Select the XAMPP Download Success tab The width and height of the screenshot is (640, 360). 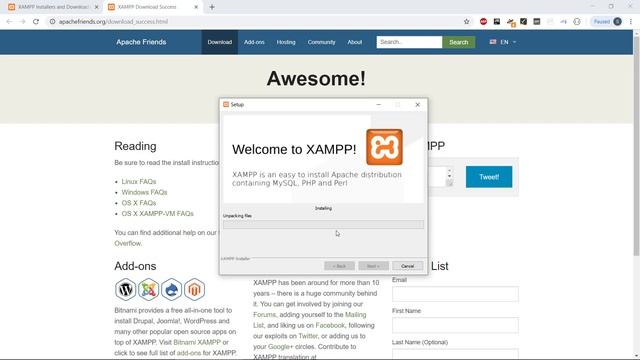(x=152, y=7)
